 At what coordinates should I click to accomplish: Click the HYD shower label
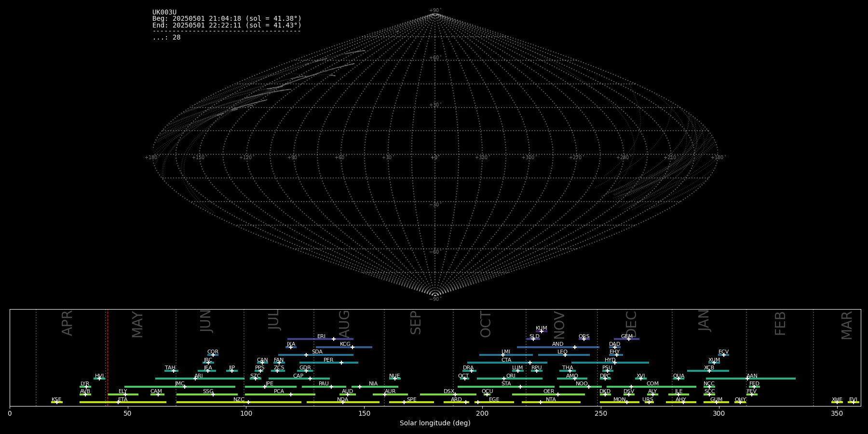610,360
